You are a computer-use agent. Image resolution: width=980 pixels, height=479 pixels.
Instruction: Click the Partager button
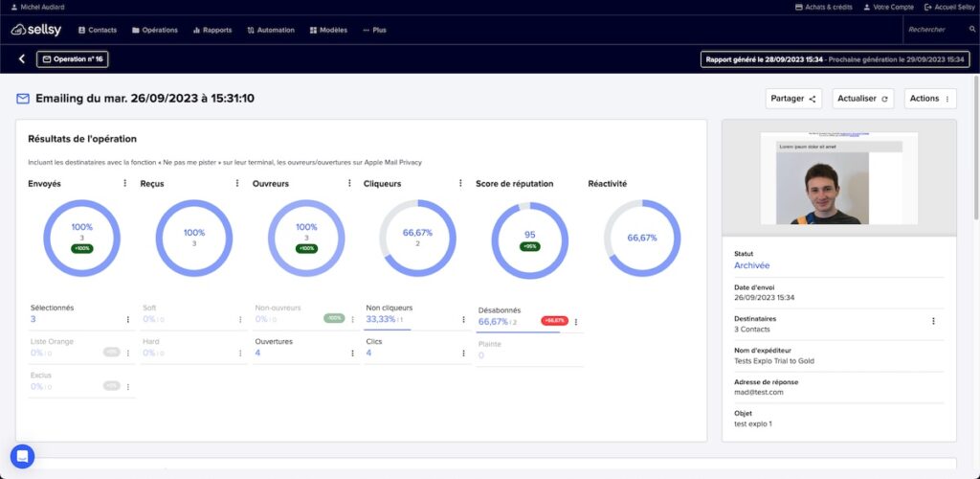[x=793, y=99]
